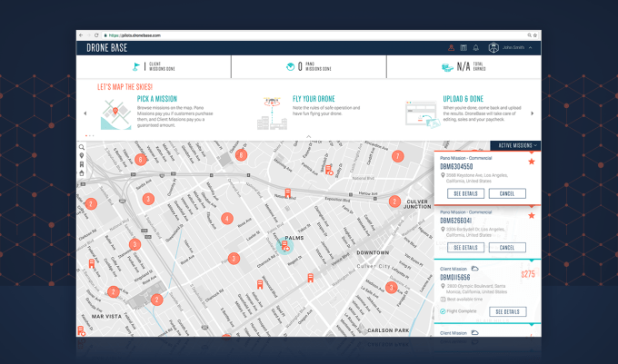Open the Total Earned stat tab

click(463, 66)
